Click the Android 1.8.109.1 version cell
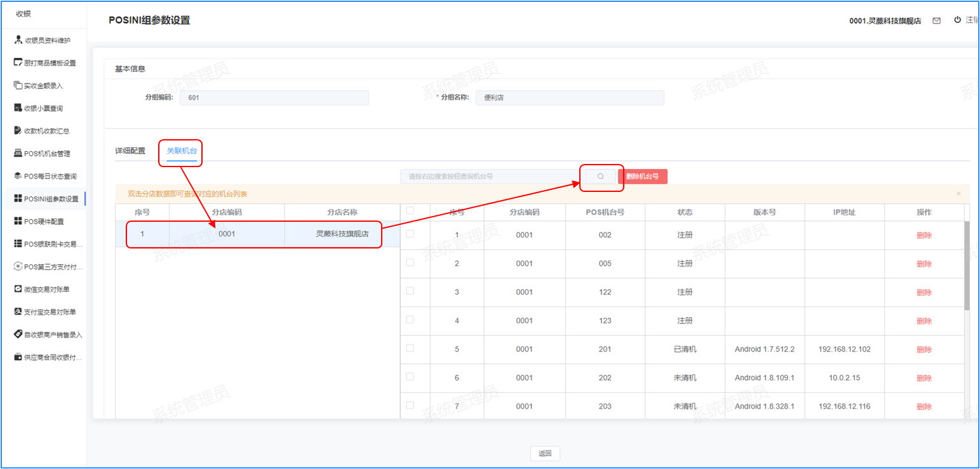980x469 pixels. pyautogui.click(x=765, y=378)
